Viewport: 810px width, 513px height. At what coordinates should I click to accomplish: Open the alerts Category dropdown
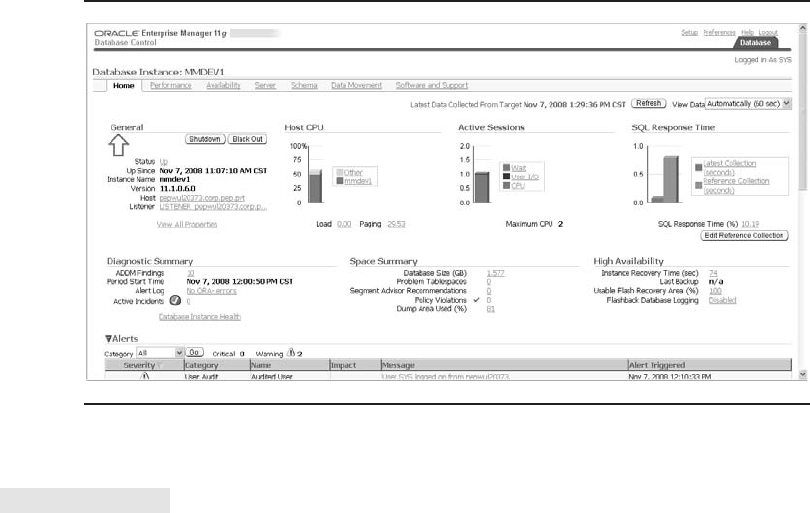[x=160, y=353]
